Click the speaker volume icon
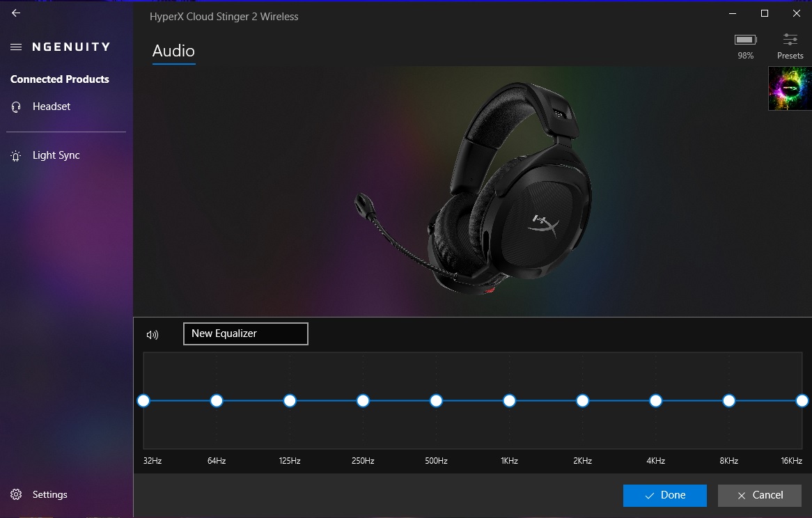Image resolution: width=812 pixels, height=518 pixels. click(x=153, y=335)
